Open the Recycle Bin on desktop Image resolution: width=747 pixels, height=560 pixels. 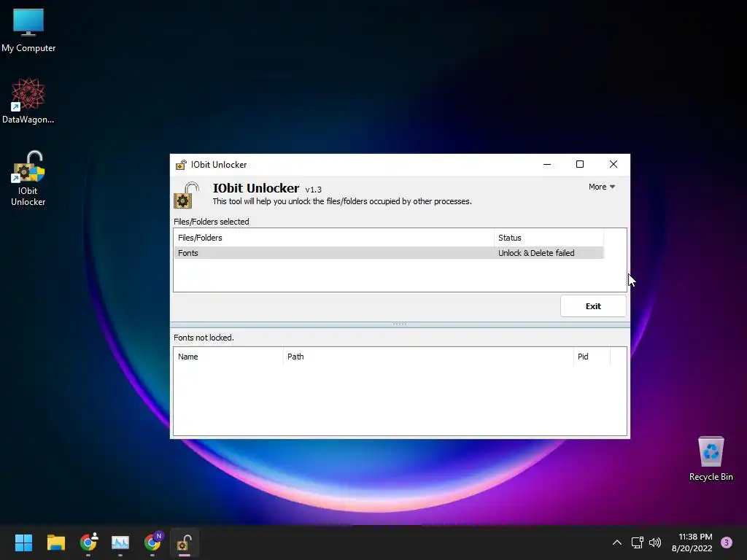[x=711, y=459]
